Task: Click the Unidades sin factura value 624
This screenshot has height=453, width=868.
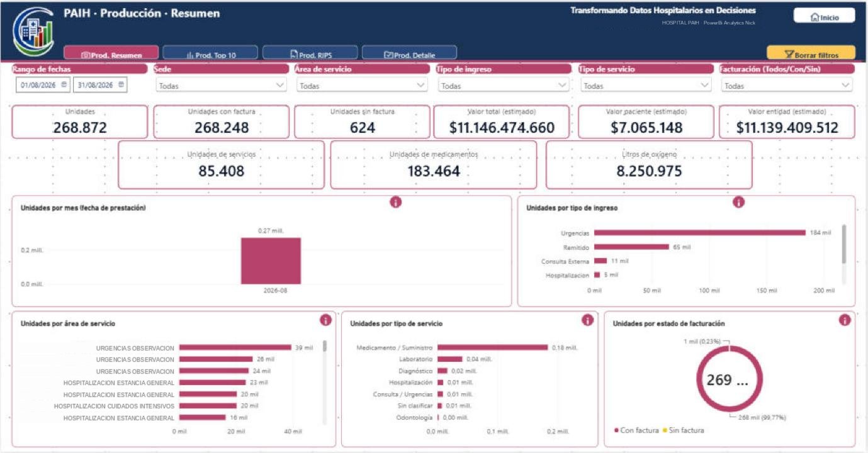Action: (363, 128)
